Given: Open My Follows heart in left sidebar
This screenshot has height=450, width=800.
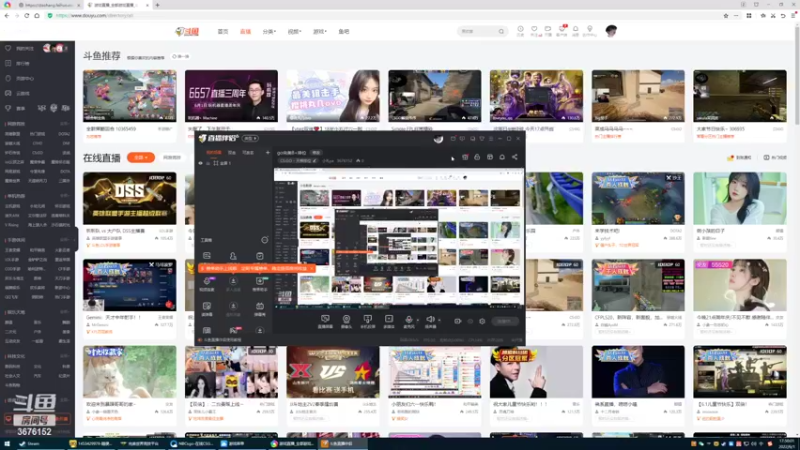Looking at the screenshot, I should tap(8, 48).
